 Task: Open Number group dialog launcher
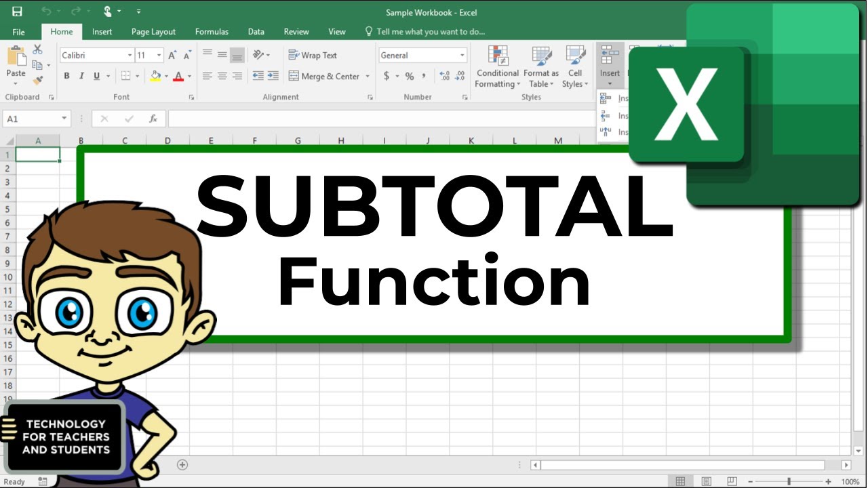[465, 98]
